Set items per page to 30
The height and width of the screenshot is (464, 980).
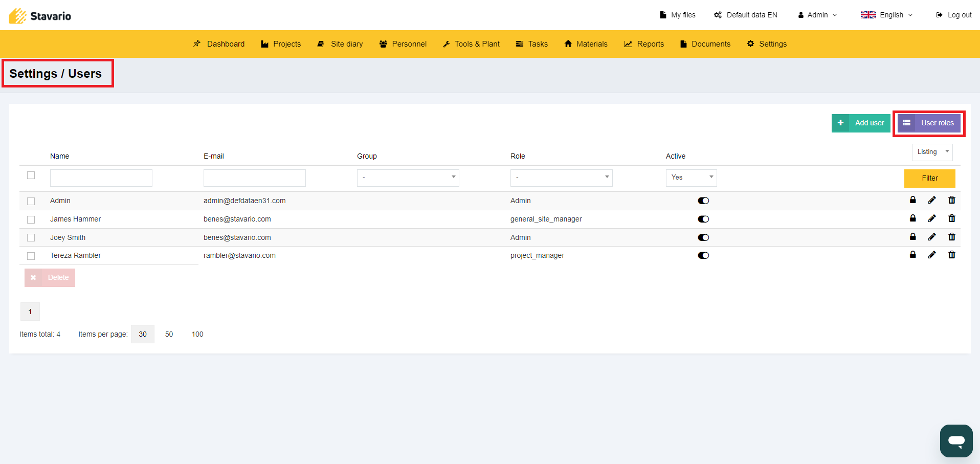coord(143,334)
